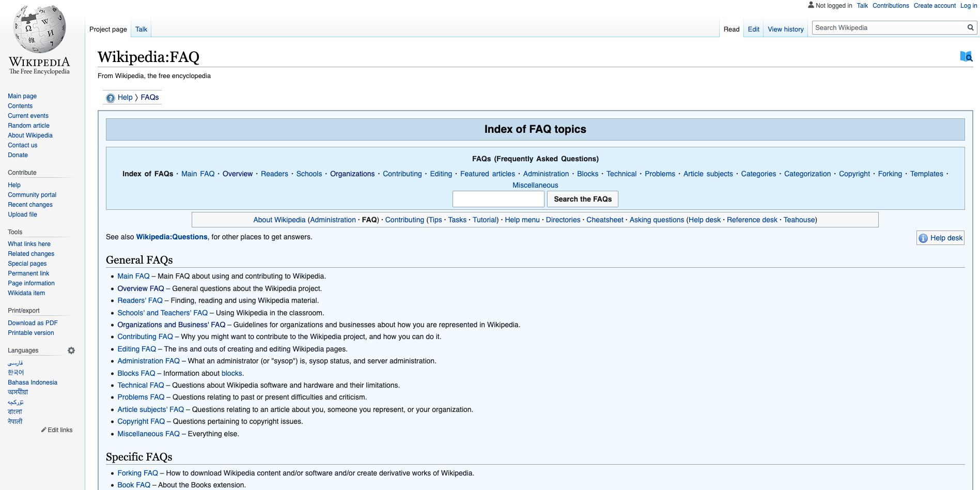Open Main FAQ in index navbox
The height and width of the screenshot is (490, 980).
(x=198, y=174)
